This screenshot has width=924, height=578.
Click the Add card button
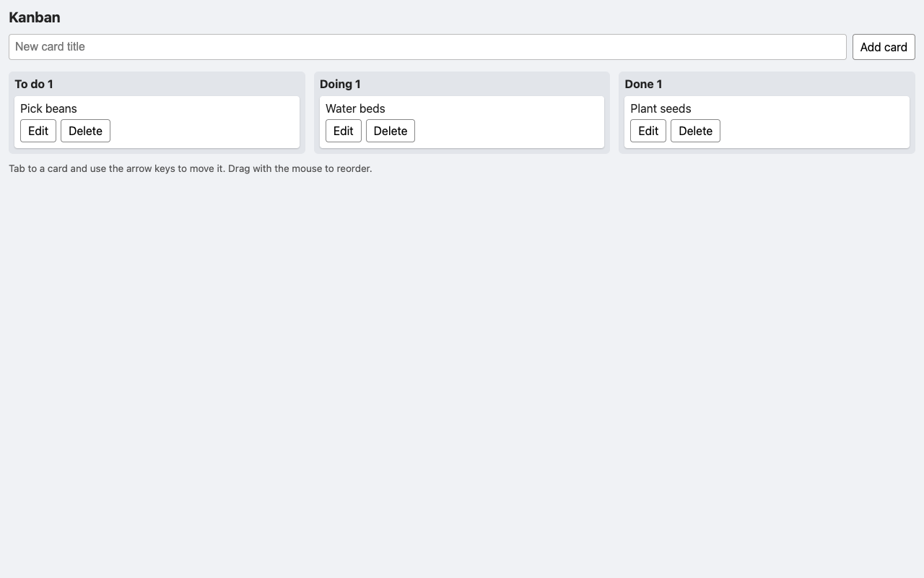click(x=884, y=47)
